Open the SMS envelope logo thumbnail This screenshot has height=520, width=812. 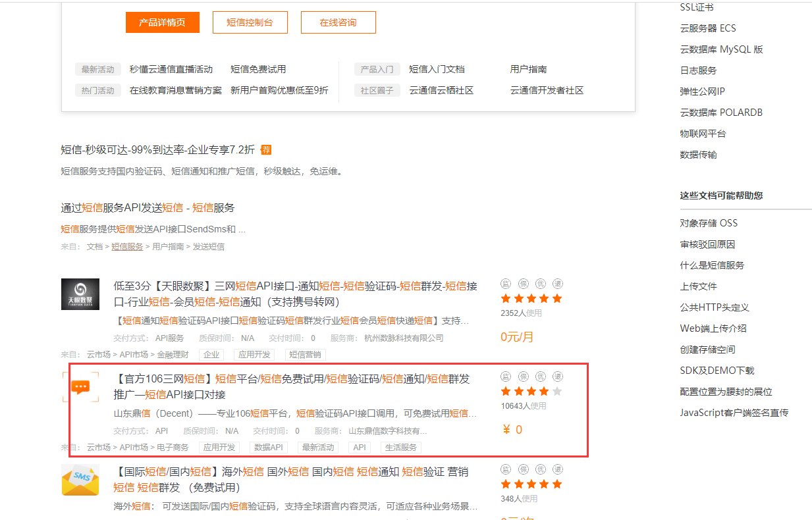(x=80, y=480)
